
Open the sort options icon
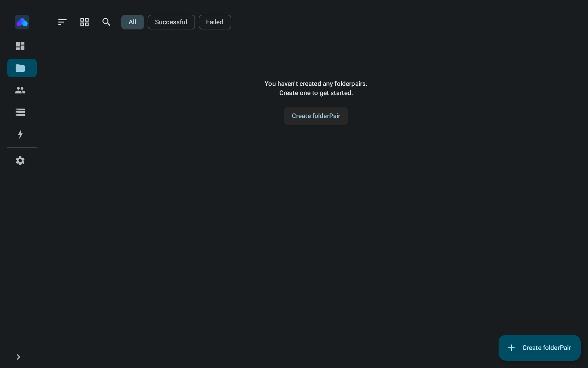tap(62, 22)
